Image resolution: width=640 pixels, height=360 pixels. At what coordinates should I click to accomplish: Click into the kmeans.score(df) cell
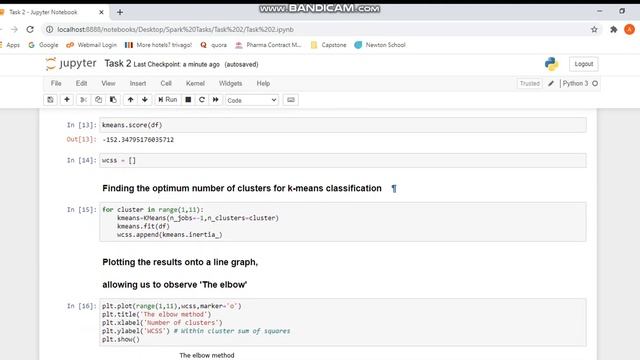click(343, 125)
